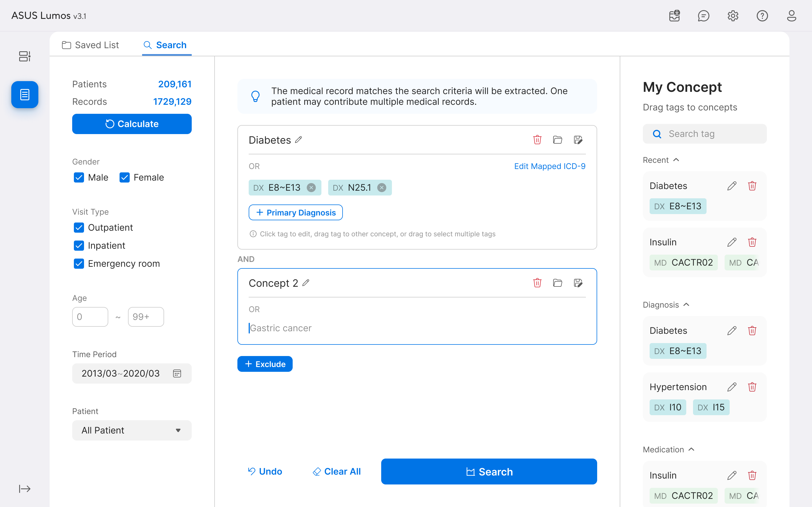Uncheck the Inpatient visit type
This screenshot has width=812, height=507.
click(x=79, y=245)
